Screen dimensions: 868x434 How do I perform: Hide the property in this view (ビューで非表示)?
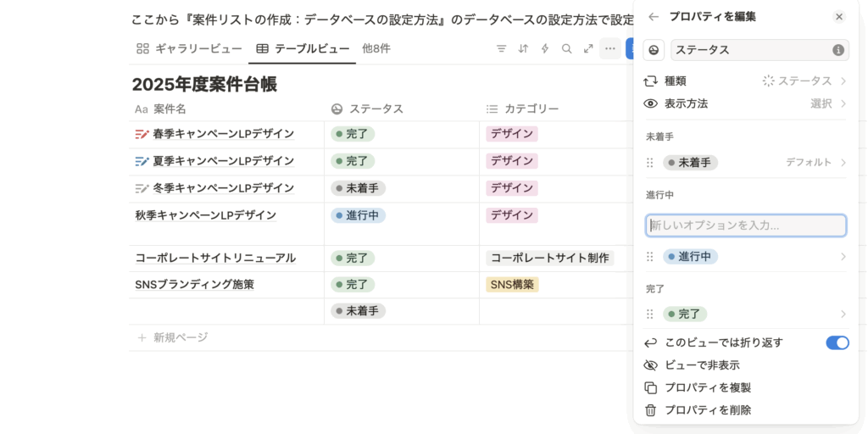click(702, 365)
